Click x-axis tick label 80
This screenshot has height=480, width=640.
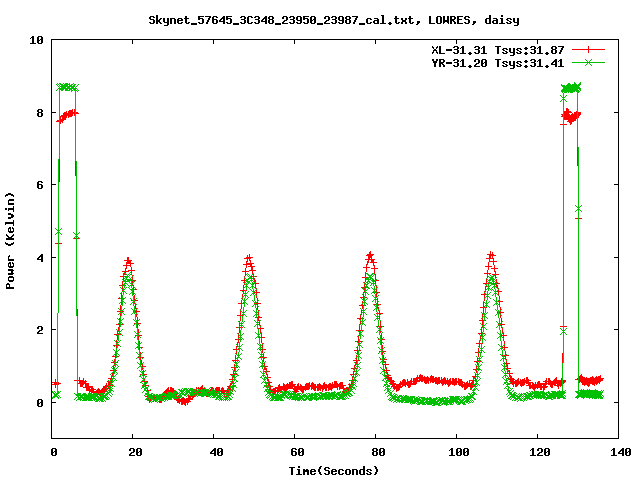[x=378, y=452]
